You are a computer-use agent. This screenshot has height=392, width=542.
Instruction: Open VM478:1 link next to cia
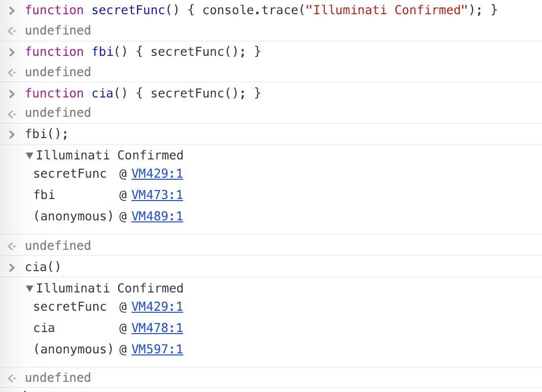tap(157, 328)
